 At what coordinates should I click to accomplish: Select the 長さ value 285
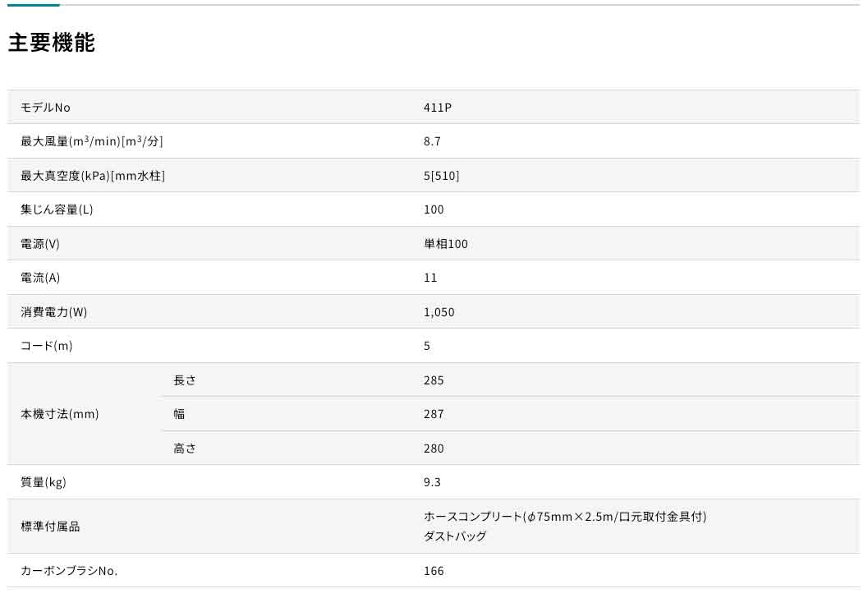click(434, 380)
